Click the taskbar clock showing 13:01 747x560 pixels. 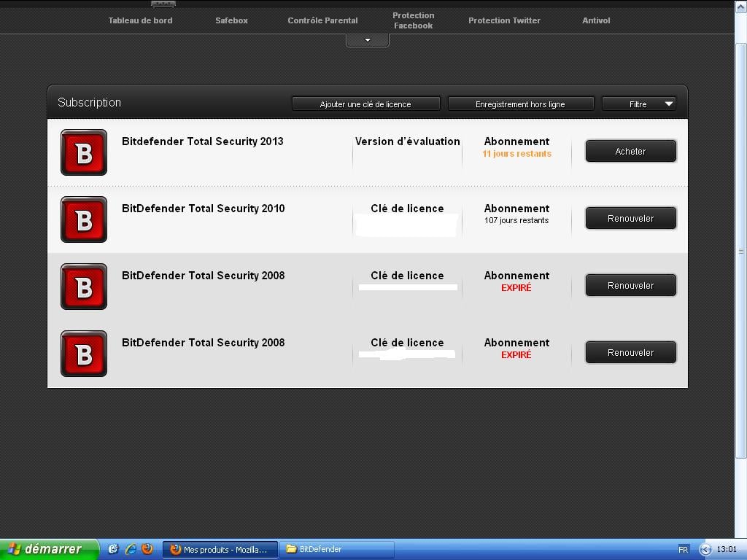[727, 549]
